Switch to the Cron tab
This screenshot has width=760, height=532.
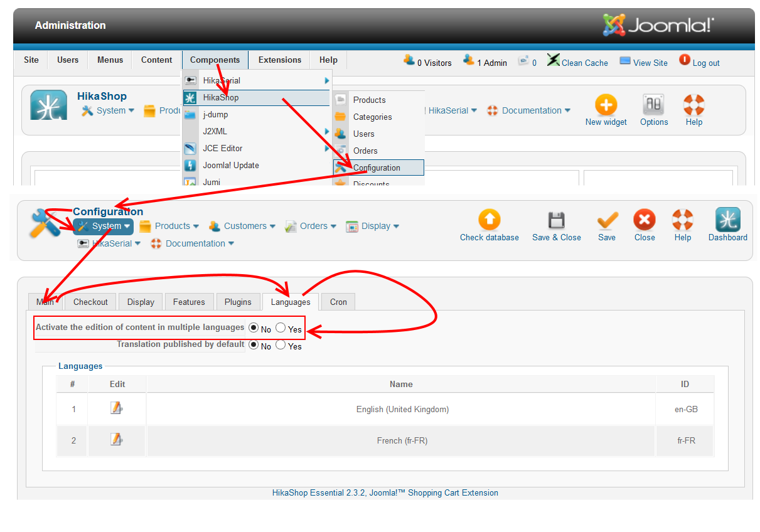tap(338, 302)
